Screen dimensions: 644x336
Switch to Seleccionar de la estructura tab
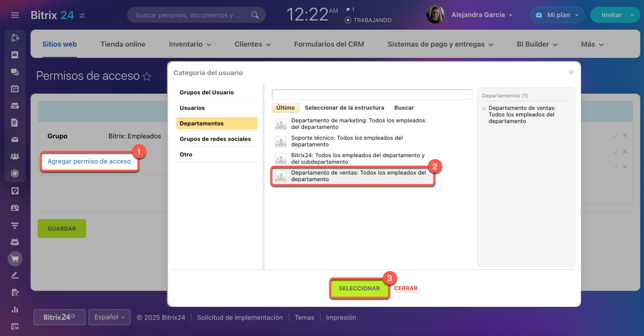point(344,108)
